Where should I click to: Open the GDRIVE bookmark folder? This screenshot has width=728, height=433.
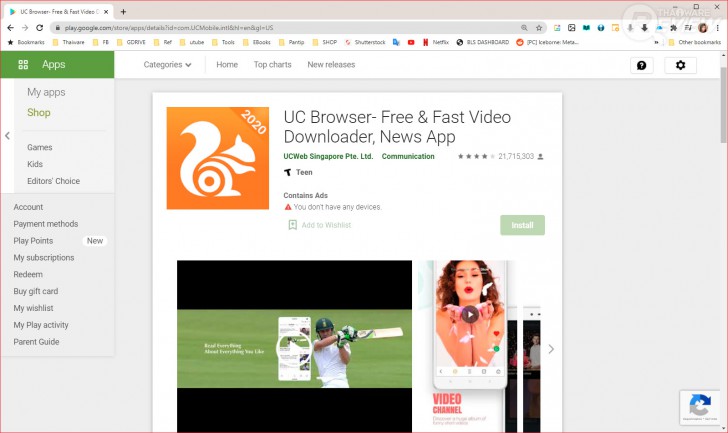131,42
